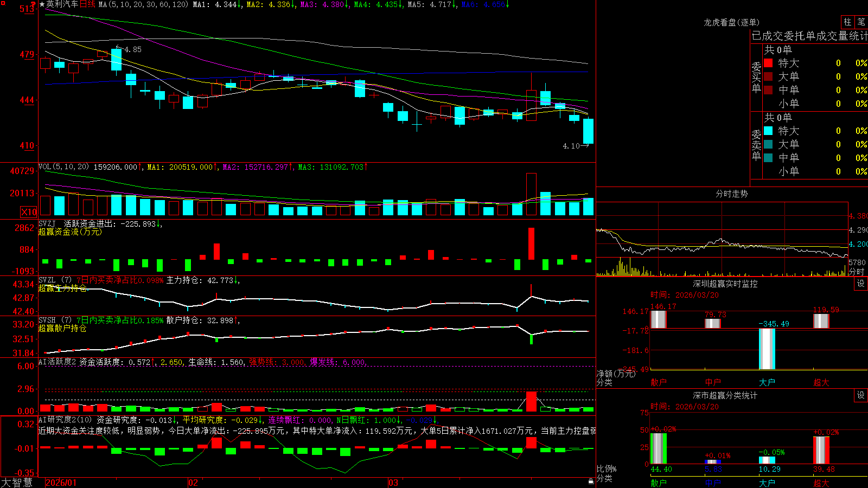
Task: Click 深市超赢分类统计 panel title
Action: pyautogui.click(x=725, y=395)
